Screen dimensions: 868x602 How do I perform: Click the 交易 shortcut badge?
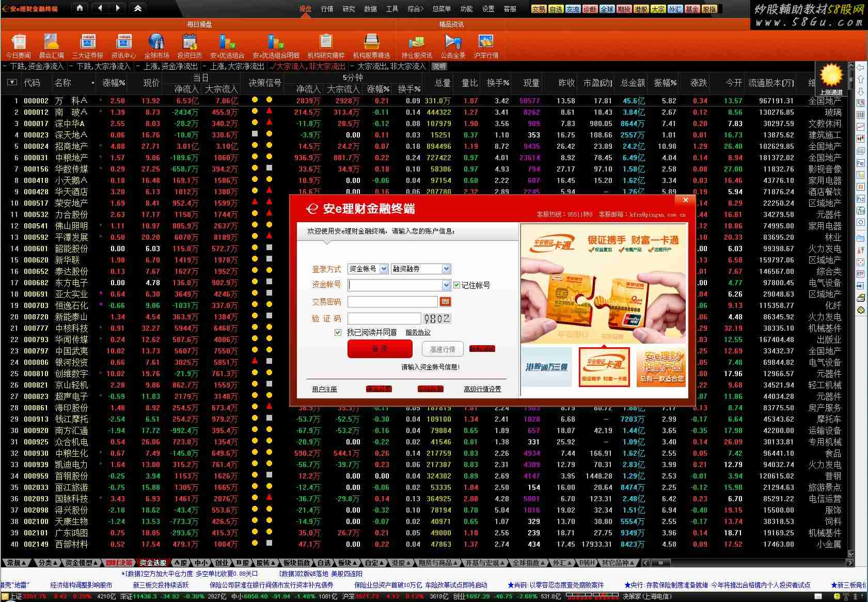click(x=539, y=9)
